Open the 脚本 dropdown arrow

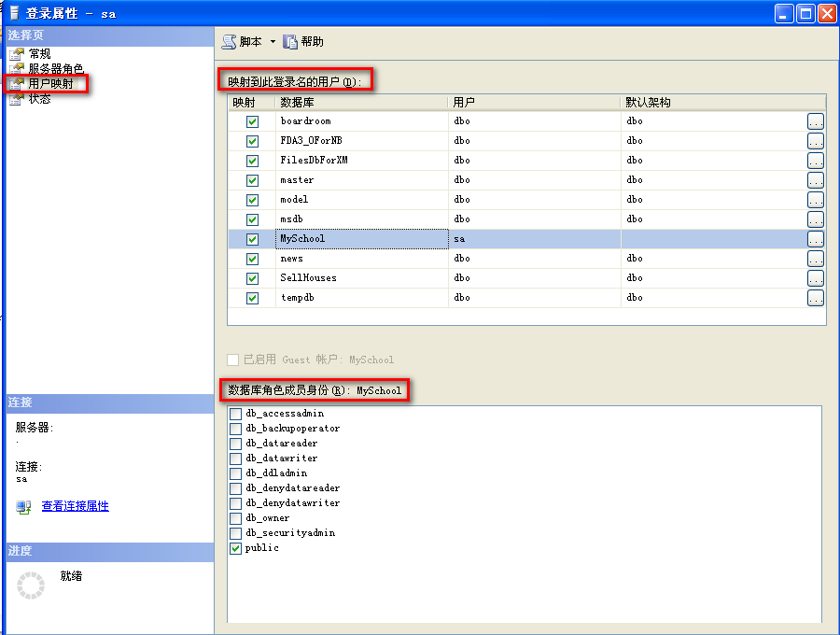pos(273,42)
